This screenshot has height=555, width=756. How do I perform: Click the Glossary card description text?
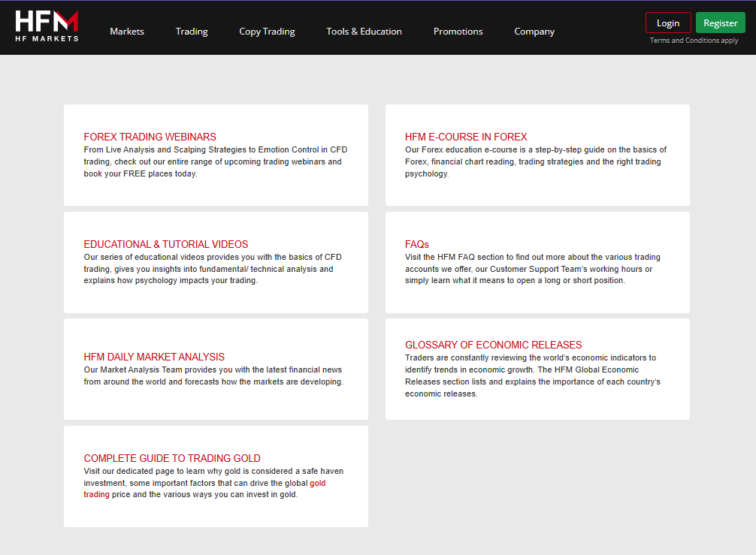coord(533,376)
